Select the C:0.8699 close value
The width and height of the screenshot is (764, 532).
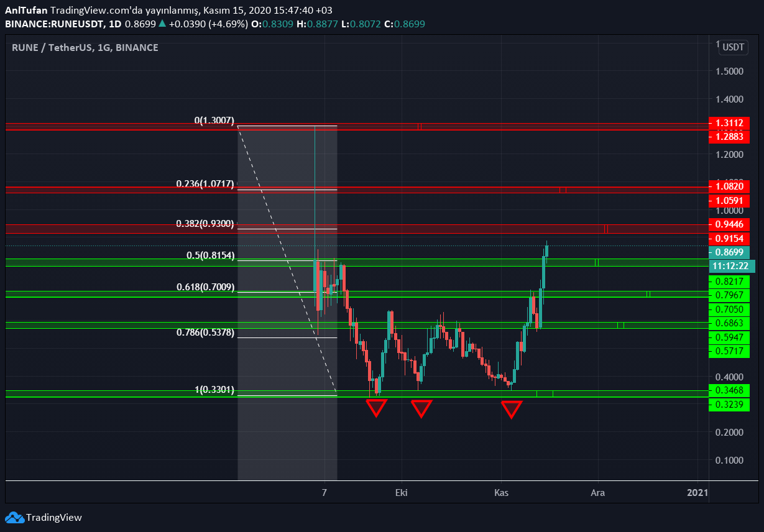tap(405, 24)
